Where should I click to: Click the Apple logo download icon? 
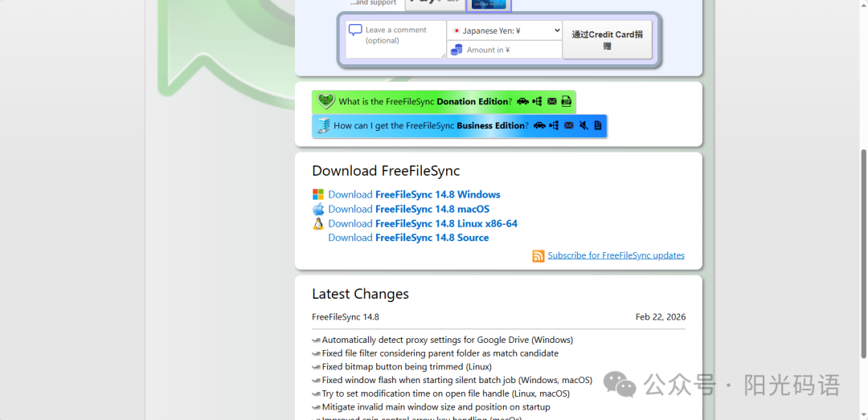317,209
